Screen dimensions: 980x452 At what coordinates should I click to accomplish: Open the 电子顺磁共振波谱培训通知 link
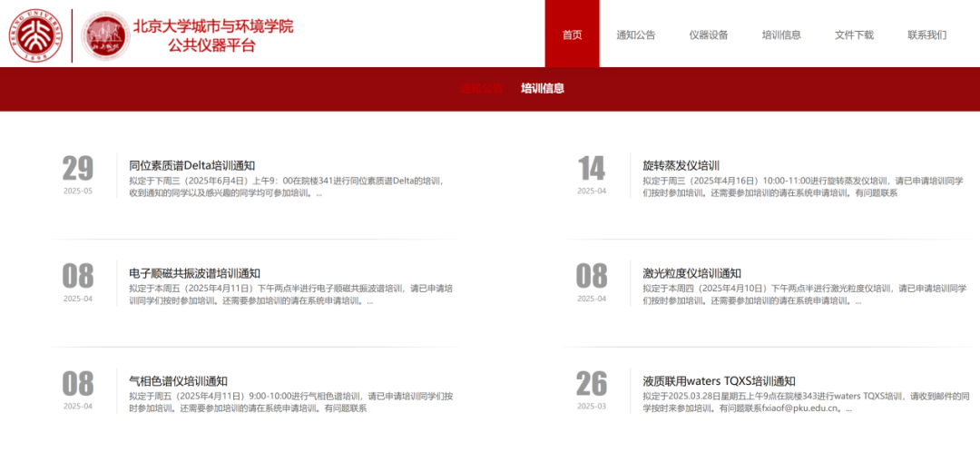tap(194, 273)
